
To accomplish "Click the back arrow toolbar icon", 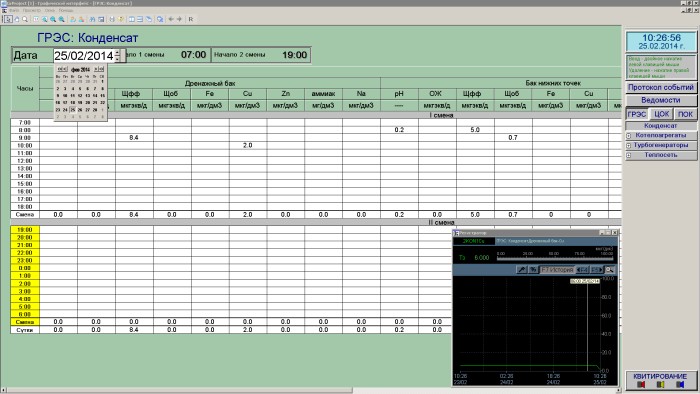I will click(171, 19).
